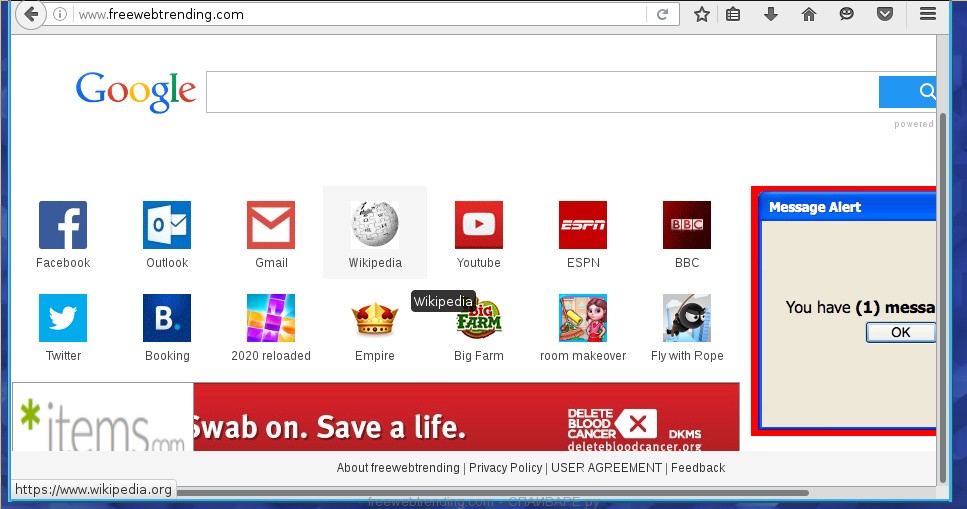Open the BBC shortcut icon
Image resolution: width=967 pixels, height=509 pixels.
point(687,225)
